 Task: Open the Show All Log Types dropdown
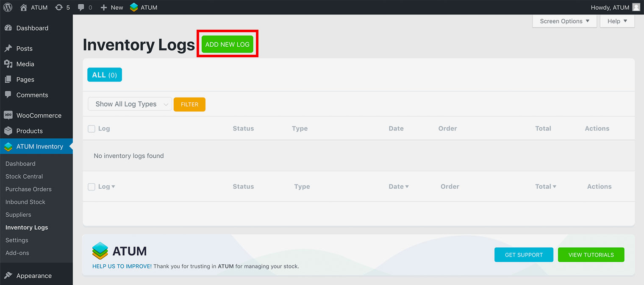pyautogui.click(x=130, y=104)
